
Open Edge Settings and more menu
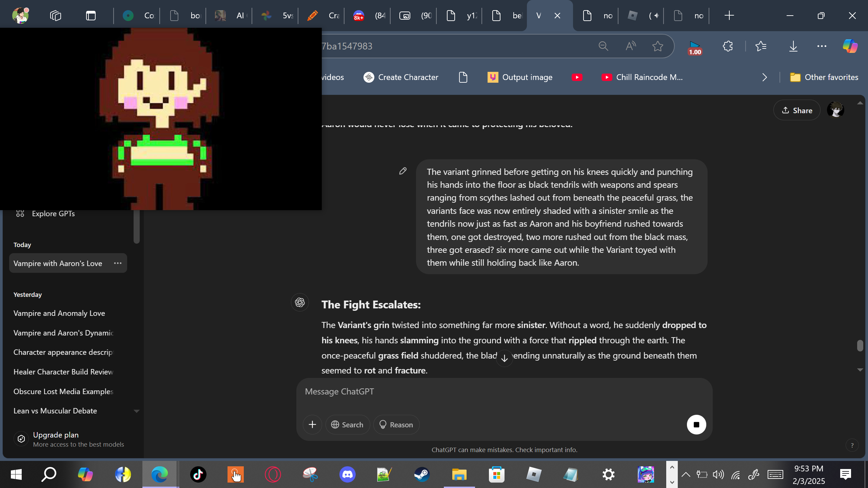822,46
